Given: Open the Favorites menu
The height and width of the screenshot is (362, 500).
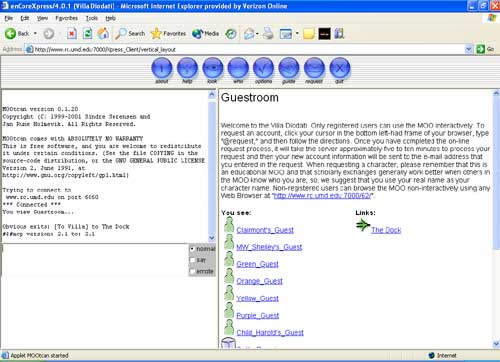Looking at the screenshot, I should coord(66,18).
